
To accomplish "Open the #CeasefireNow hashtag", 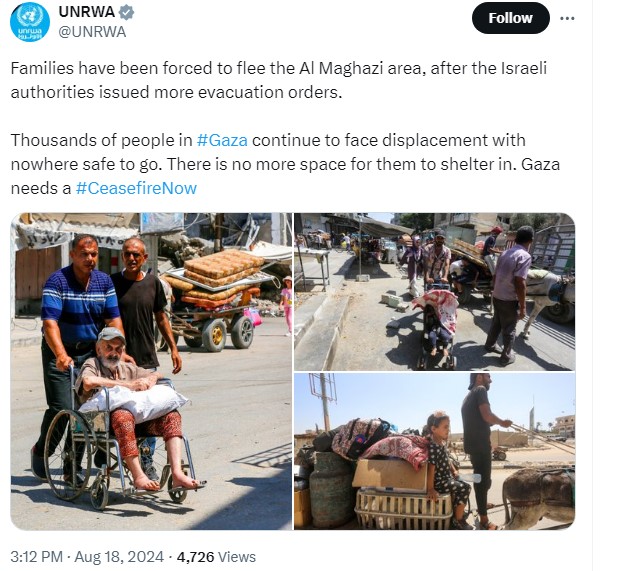I will [x=136, y=188].
